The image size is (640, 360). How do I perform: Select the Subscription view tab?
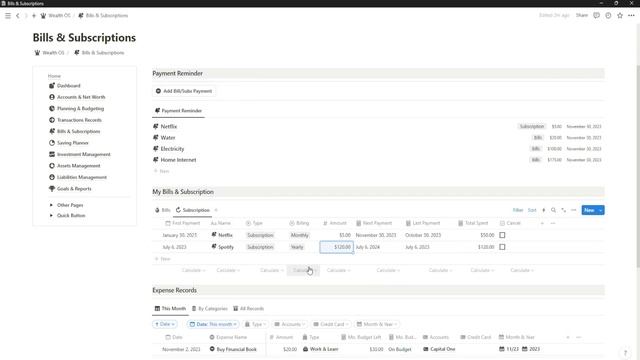pos(193,210)
